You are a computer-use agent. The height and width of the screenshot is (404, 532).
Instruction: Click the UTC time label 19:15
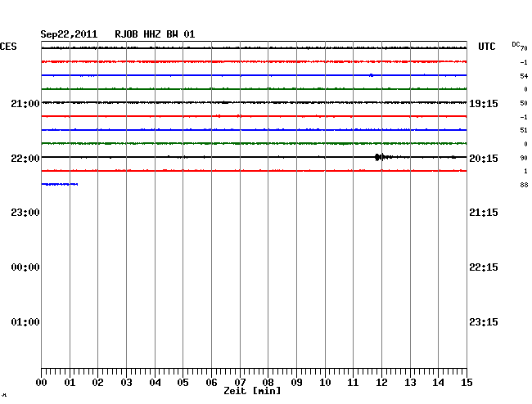(484, 104)
